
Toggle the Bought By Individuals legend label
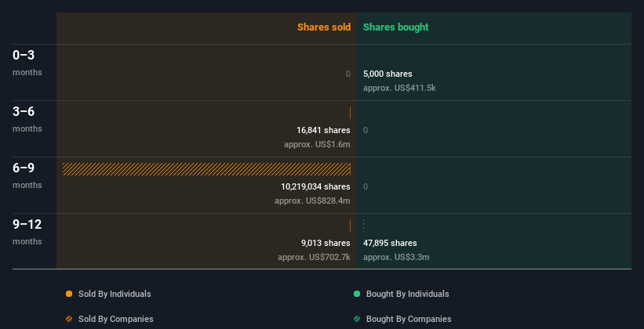pyautogui.click(x=407, y=294)
